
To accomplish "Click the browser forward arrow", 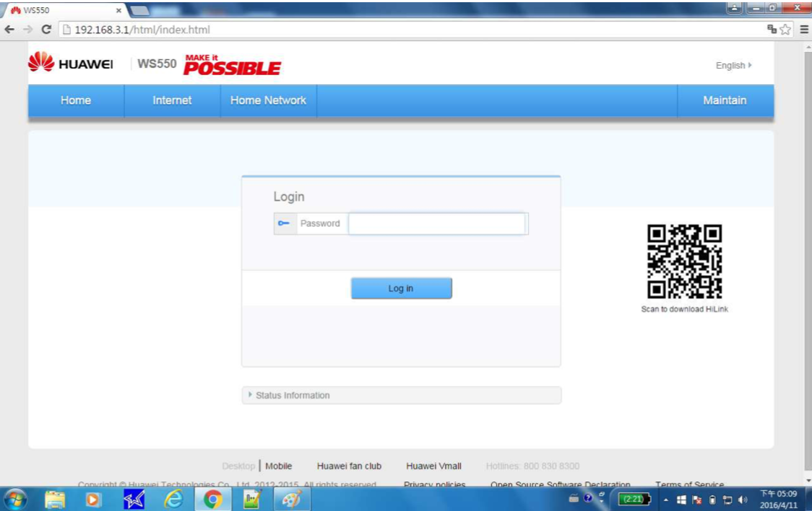I will (x=28, y=30).
